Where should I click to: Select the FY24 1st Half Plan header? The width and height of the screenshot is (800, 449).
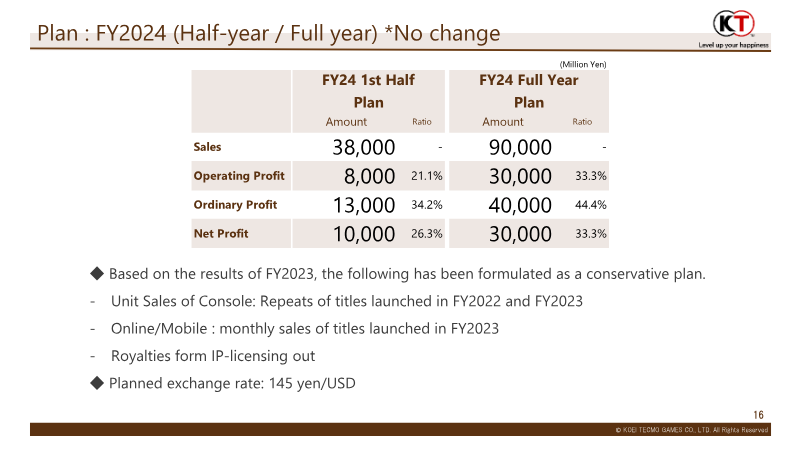tap(368, 91)
